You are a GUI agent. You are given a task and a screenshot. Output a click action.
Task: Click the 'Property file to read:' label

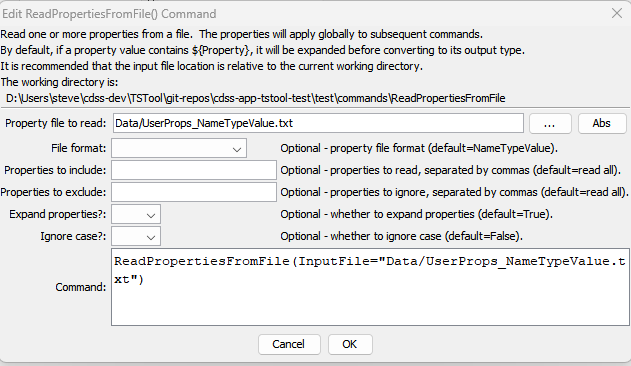56,123
